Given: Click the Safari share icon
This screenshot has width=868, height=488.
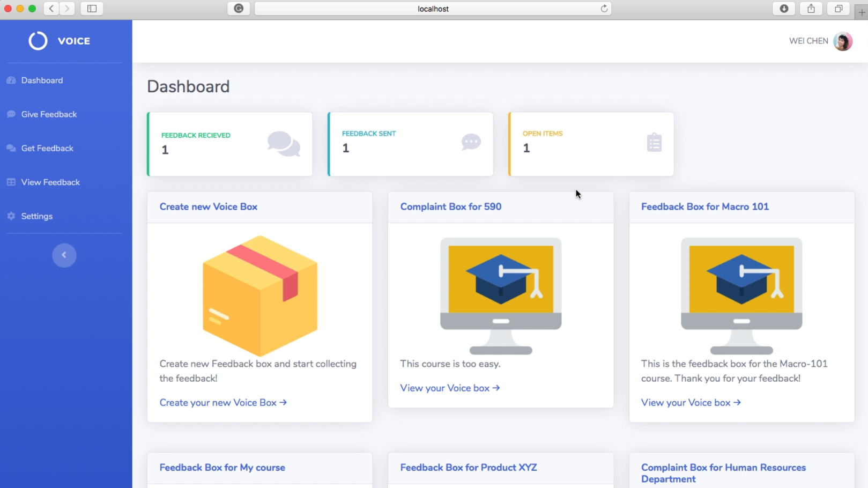Looking at the screenshot, I should click(811, 9).
